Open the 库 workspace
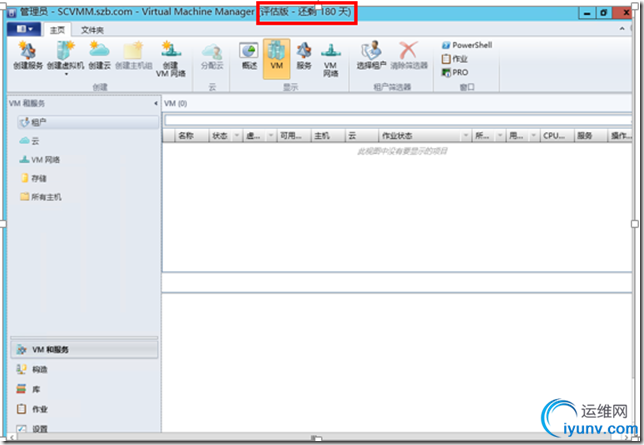 click(28, 389)
